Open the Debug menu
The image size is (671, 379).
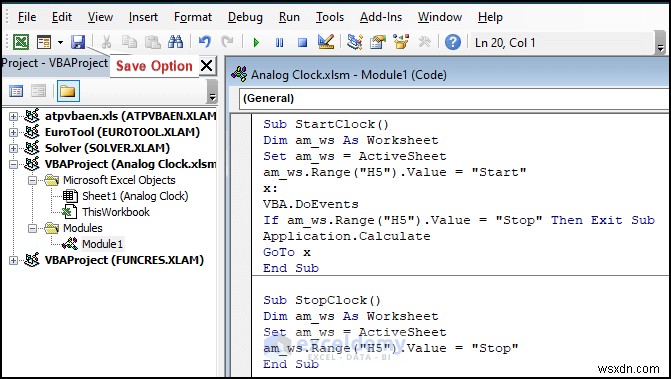click(245, 17)
